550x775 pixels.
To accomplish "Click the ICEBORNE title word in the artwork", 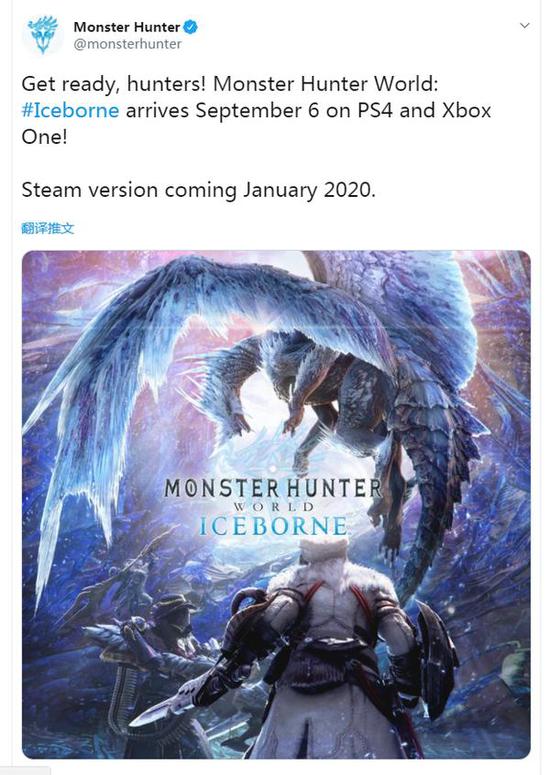I will pyautogui.click(x=273, y=525).
